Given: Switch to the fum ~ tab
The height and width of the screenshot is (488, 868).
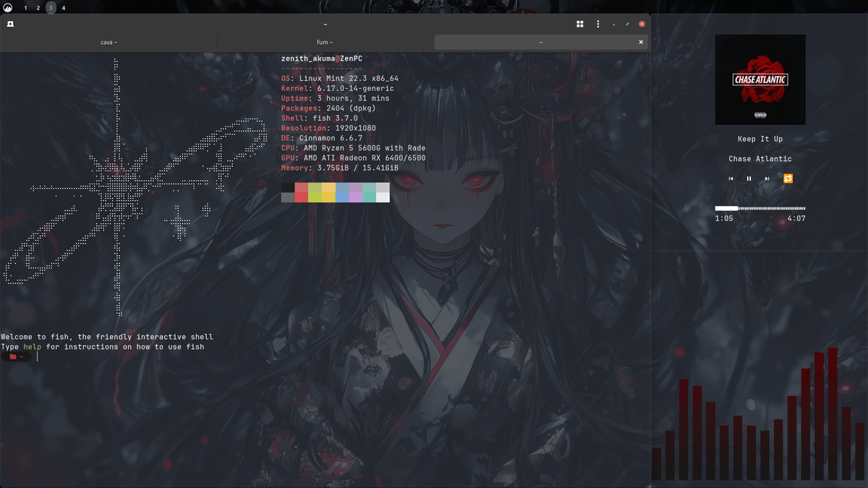Looking at the screenshot, I should [325, 43].
